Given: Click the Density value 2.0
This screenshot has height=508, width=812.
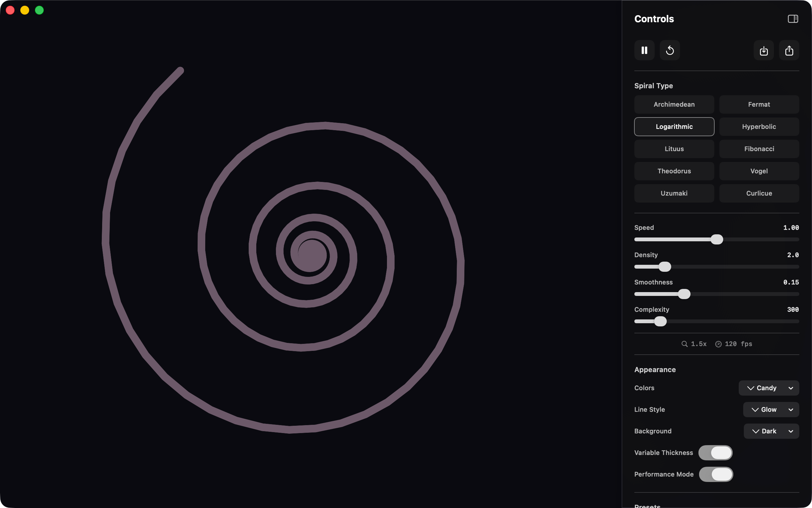Looking at the screenshot, I should pyautogui.click(x=793, y=255).
